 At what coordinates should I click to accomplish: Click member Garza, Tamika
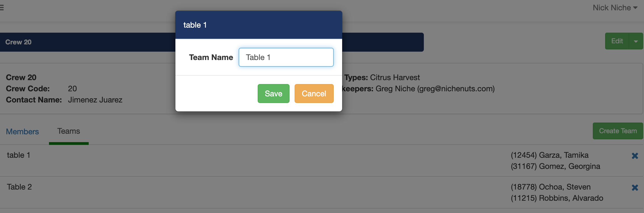click(549, 155)
